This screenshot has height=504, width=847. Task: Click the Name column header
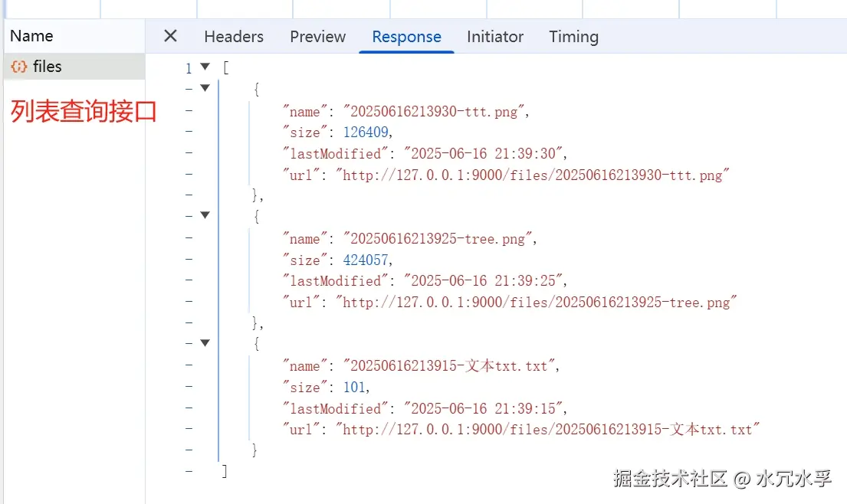pyautogui.click(x=31, y=36)
